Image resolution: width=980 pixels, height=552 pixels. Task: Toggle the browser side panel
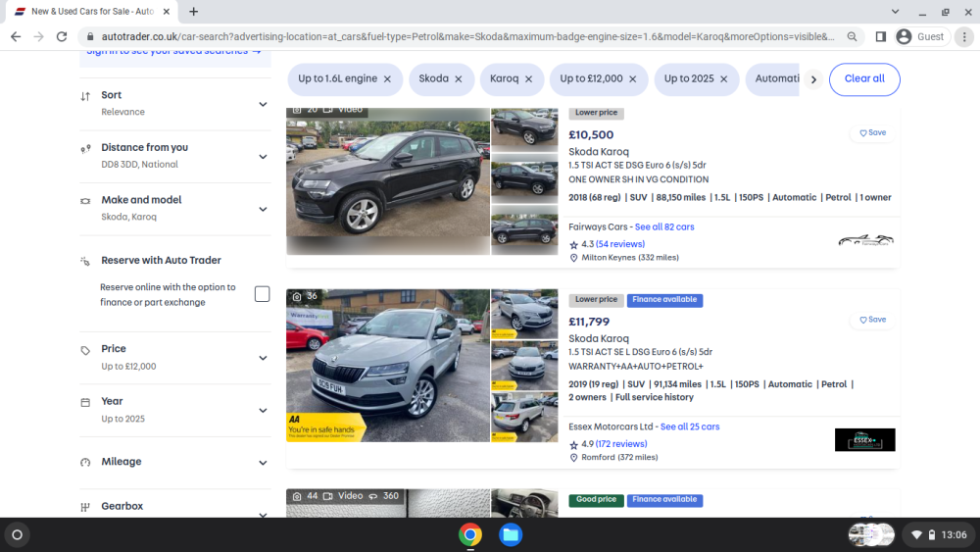(881, 37)
